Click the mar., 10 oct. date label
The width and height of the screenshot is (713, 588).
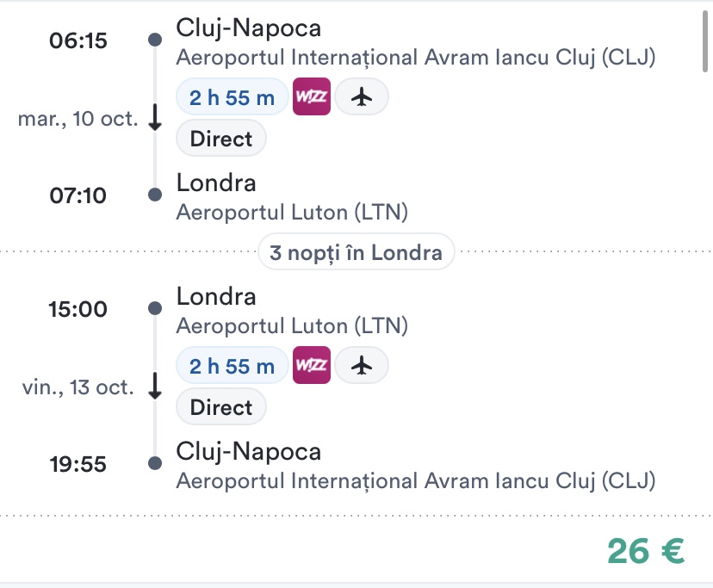pyautogui.click(x=77, y=119)
